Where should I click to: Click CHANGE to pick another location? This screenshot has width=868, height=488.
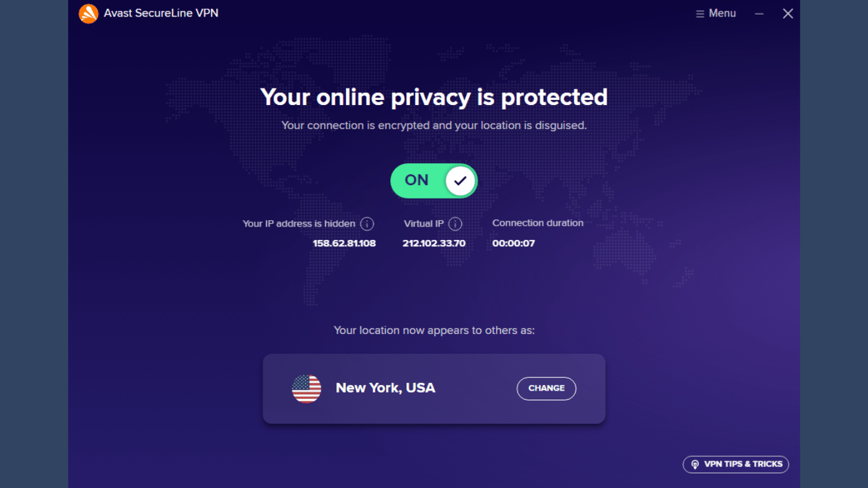546,389
